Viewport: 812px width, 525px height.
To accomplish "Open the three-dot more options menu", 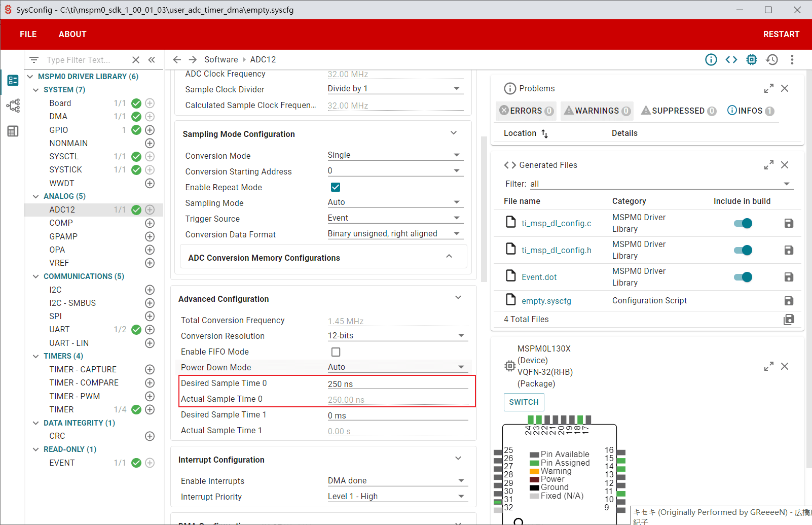I will (x=792, y=60).
